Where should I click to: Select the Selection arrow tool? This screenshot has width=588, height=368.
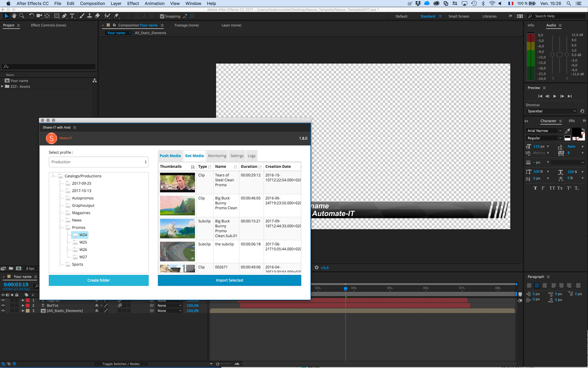(x=6, y=16)
